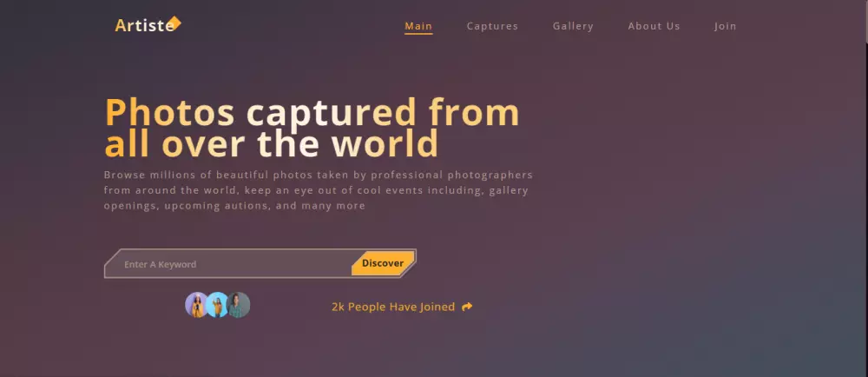Click the Artiste brand name
The height and width of the screenshot is (377, 868).
click(144, 25)
